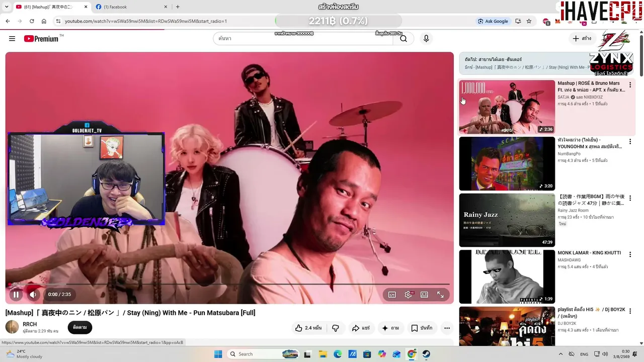644x362 pixels.
Task: Switch input language ENG in tray
Action: 584,354
